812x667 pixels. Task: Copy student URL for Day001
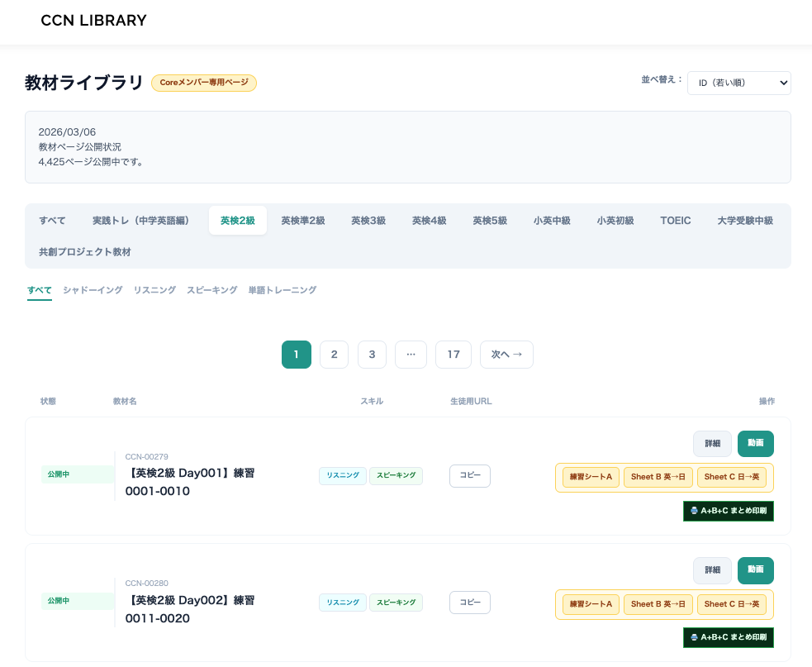[x=469, y=476]
